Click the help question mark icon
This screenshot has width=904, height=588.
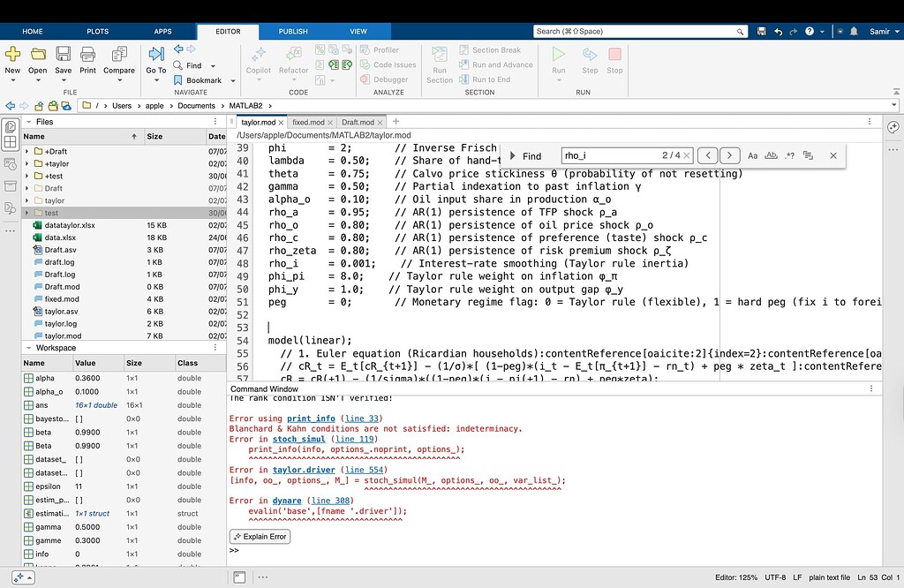[x=810, y=31]
